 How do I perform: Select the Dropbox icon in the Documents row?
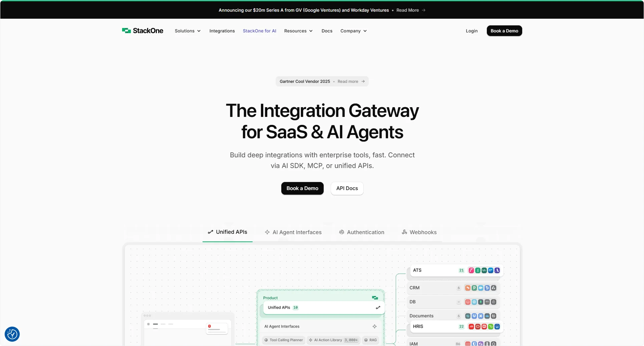coord(474,316)
